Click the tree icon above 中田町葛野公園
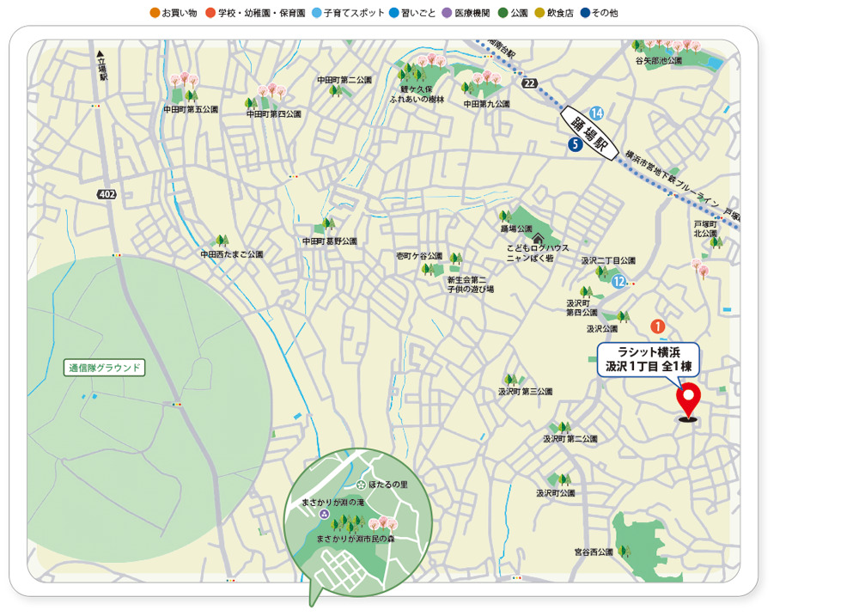 click(329, 224)
